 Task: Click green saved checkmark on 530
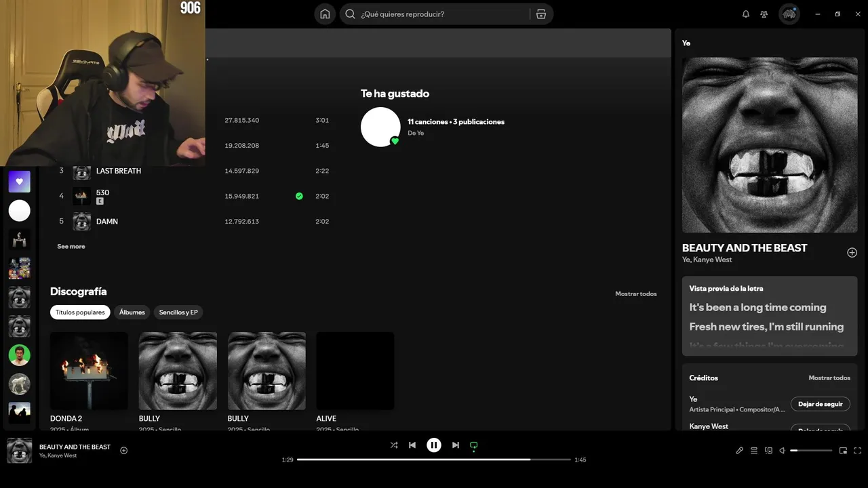pos(299,196)
